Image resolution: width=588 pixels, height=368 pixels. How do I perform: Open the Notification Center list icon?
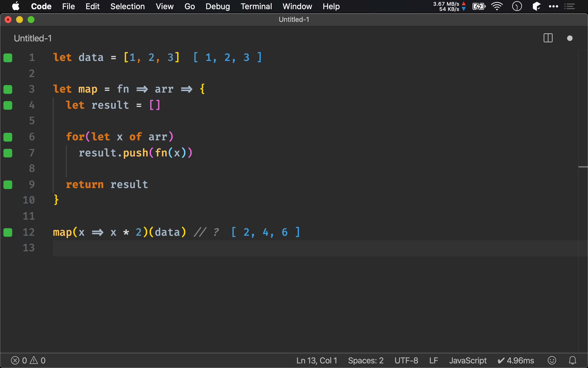pyautogui.click(x=569, y=6)
